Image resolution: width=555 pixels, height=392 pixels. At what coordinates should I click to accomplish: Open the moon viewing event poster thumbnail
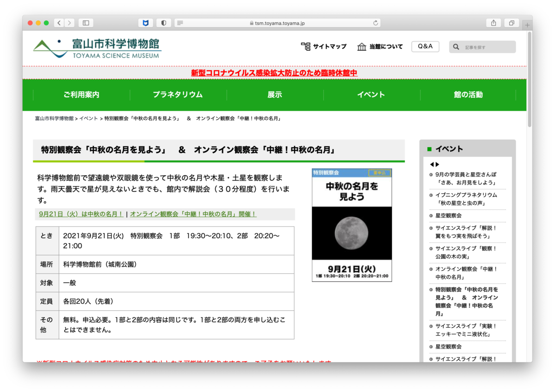coord(351,225)
